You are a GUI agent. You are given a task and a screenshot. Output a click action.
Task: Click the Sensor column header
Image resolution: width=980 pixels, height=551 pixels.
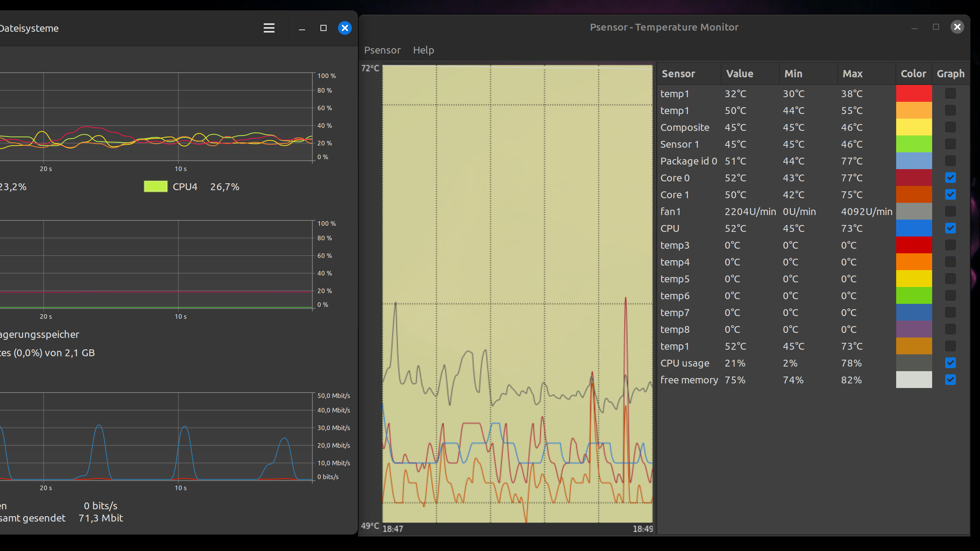[x=678, y=74]
